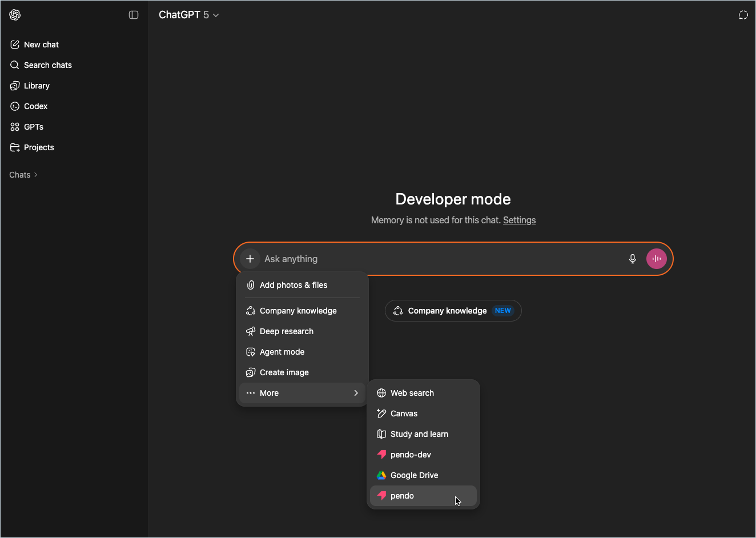Select Company knowledge in the plus menu

302,311
